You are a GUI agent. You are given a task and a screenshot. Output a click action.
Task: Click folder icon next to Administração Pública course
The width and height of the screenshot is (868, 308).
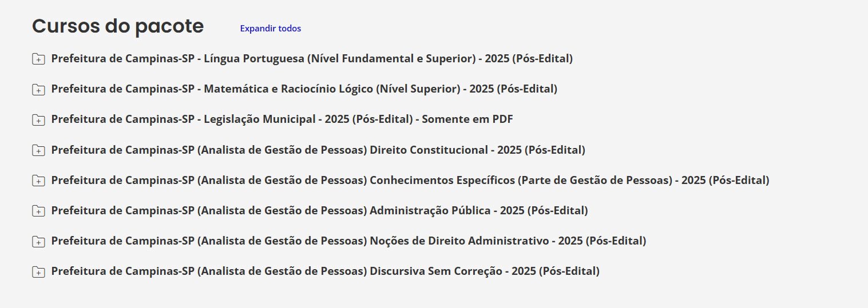[38, 211]
